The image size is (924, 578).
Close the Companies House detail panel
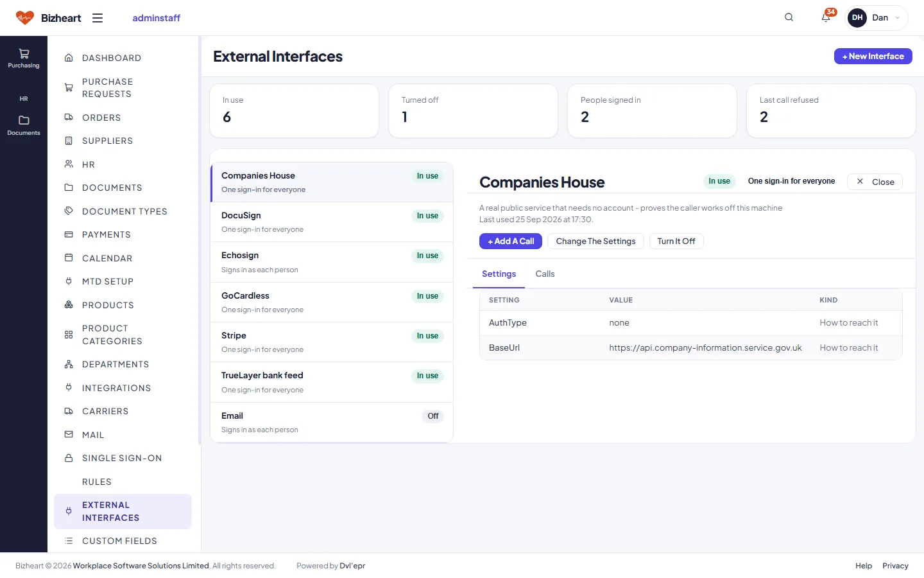point(875,182)
